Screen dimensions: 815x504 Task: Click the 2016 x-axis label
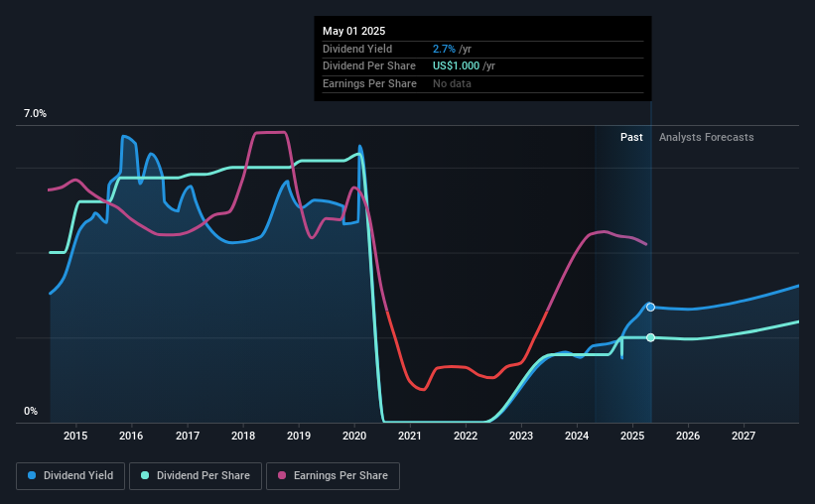click(x=131, y=436)
